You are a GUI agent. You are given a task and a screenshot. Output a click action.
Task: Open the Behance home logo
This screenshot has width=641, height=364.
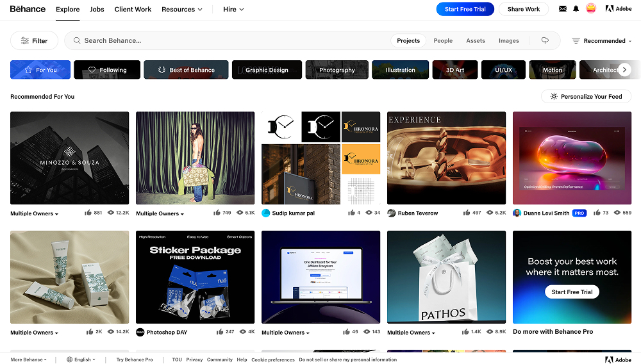pos(28,9)
